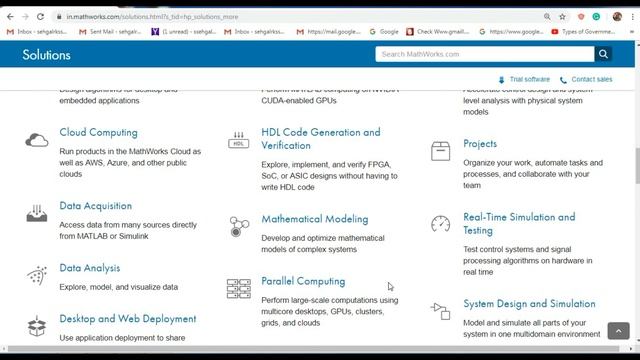Reload the page with the refresh icon
The width and height of the screenshot is (640, 360).
[x=40, y=17]
